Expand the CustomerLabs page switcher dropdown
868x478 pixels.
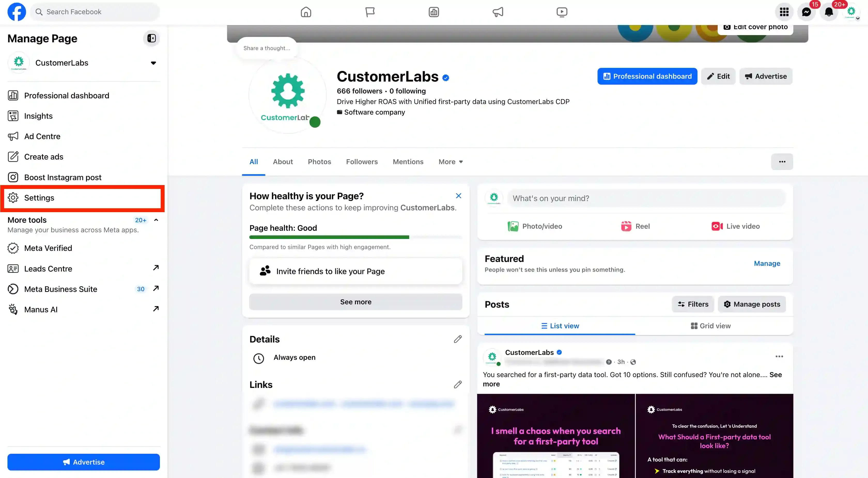click(x=153, y=63)
